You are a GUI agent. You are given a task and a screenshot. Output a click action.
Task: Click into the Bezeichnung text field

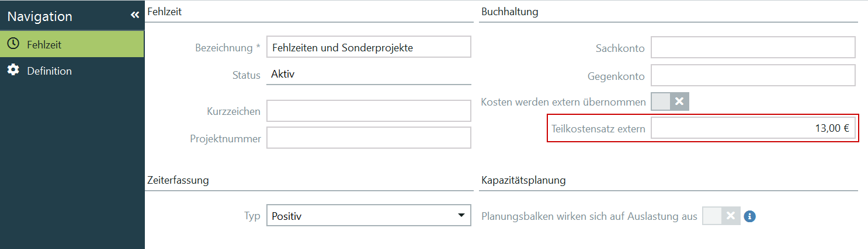[368, 47]
